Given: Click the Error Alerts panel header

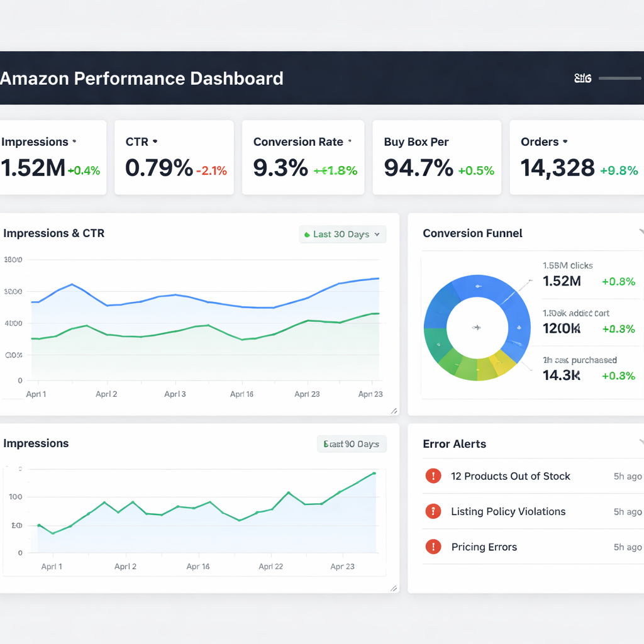Looking at the screenshot, I should [x=454, y=443].
